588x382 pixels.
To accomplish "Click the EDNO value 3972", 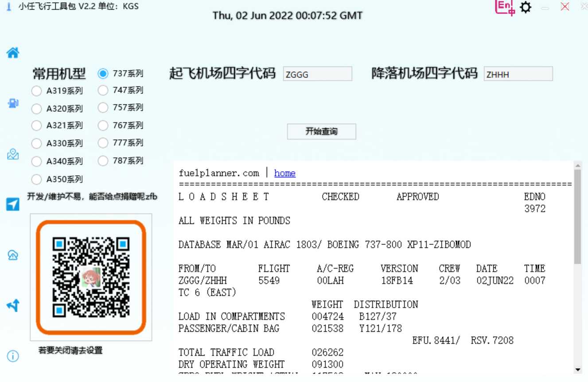I will (x=535, y=209).
